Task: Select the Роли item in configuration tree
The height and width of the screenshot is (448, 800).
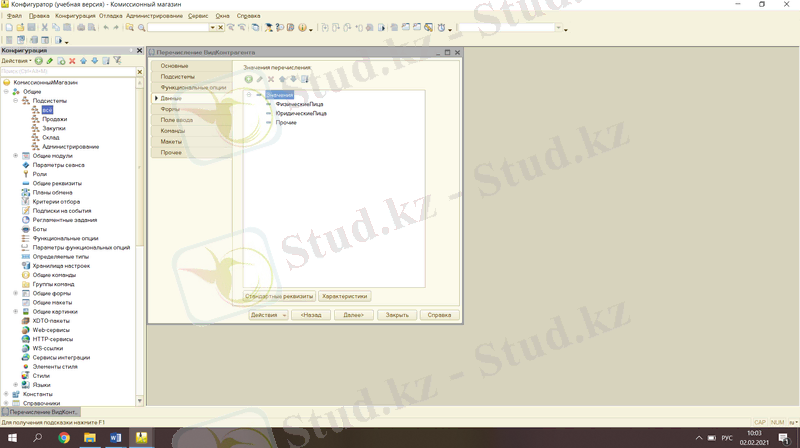Action: pos(40,174)
